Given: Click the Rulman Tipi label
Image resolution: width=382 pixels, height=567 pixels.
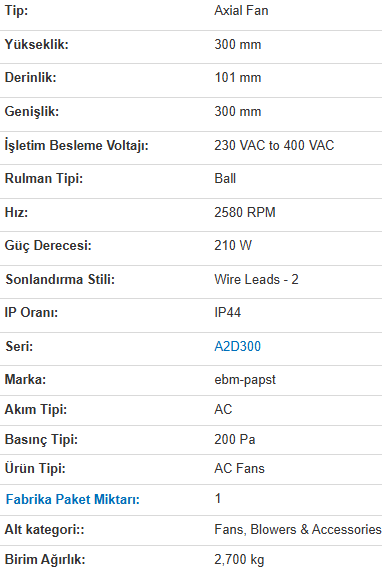Looking at the screenshot, I should coord(44,179).
